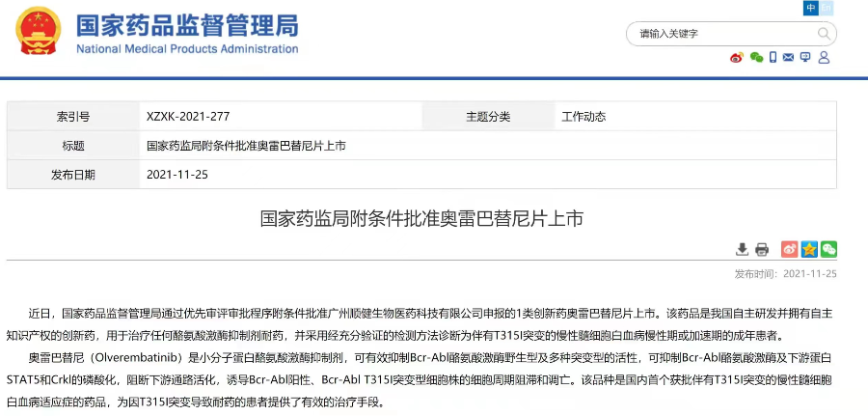868x416 pixels.
Task: Open the user account icon
Action: tap(824, 58)
